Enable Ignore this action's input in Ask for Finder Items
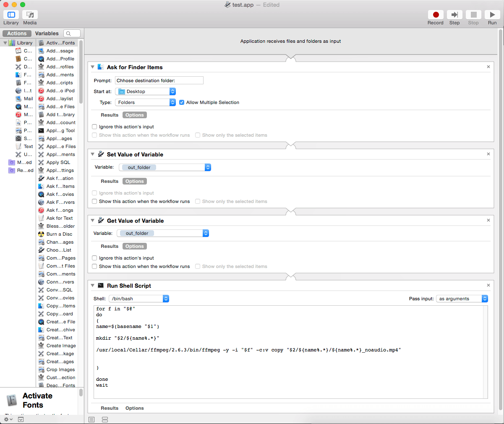504x424 pixels. [x=94, y=127]
